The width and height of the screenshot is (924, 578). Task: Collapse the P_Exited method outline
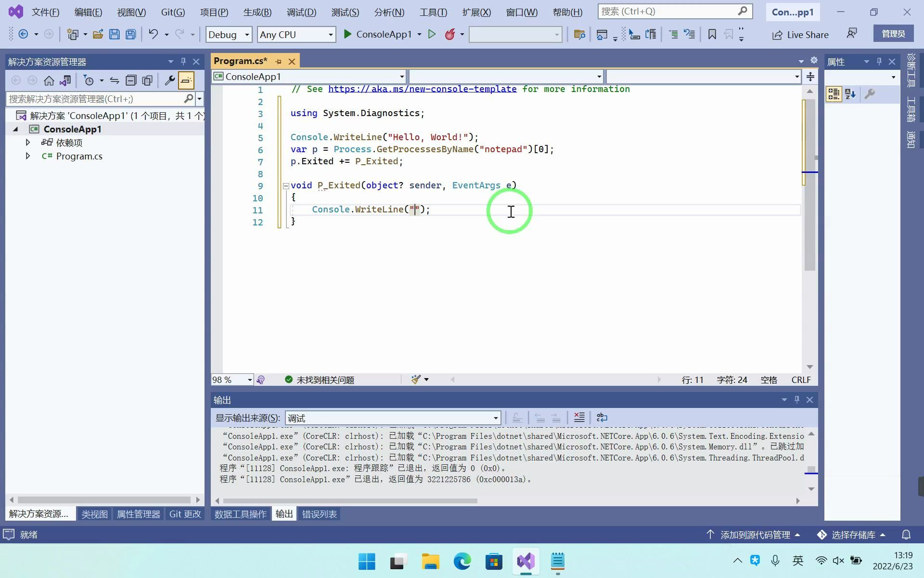(286, 185)
